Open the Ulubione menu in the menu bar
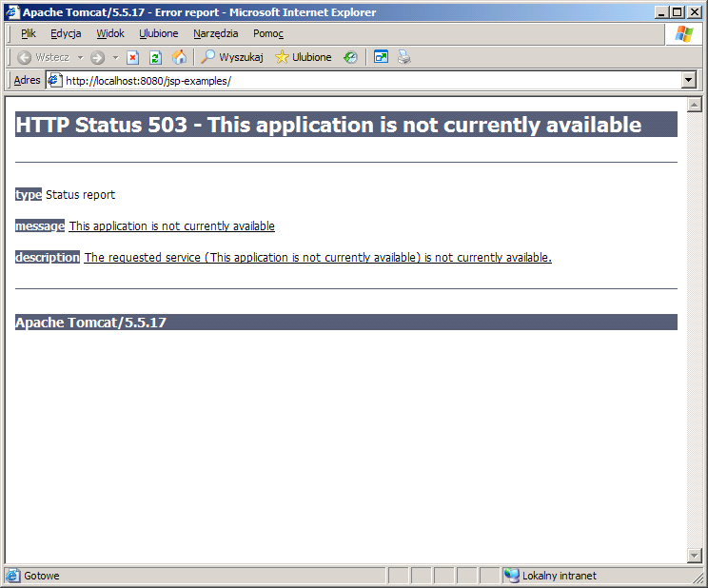Viewport: 708px width, 588px height. pyautogui.click(x=159, y=33)
